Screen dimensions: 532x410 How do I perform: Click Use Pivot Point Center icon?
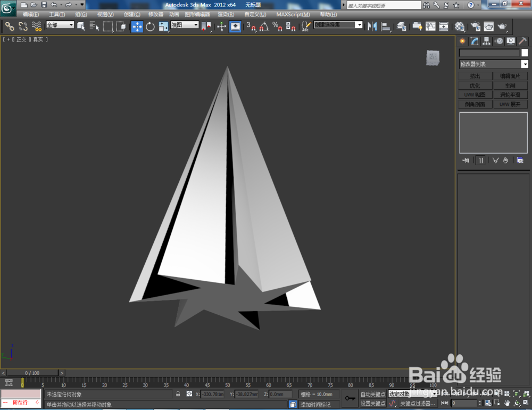(206, 27)
